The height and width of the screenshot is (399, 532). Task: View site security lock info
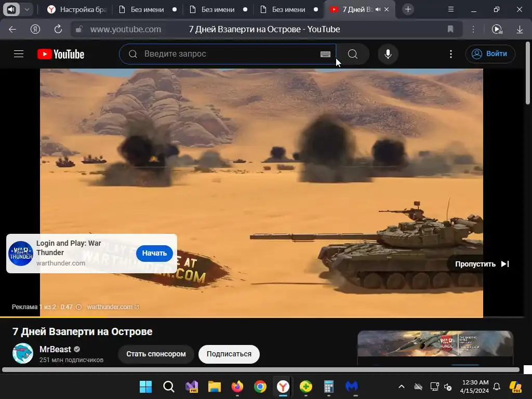pyautogui.click(x=79, y=29)
